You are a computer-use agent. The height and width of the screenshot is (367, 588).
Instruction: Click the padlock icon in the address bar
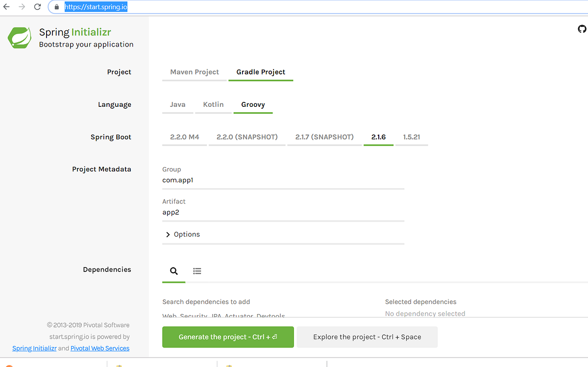click(x=56, y=7)
